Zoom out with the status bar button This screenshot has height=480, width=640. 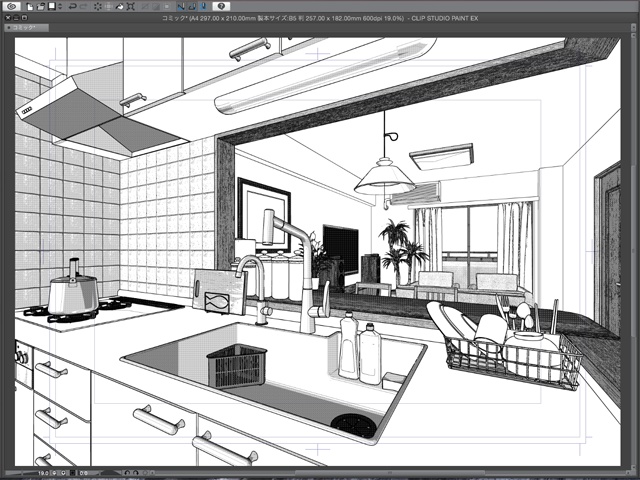pyautogui.click(x=54, y=473)
